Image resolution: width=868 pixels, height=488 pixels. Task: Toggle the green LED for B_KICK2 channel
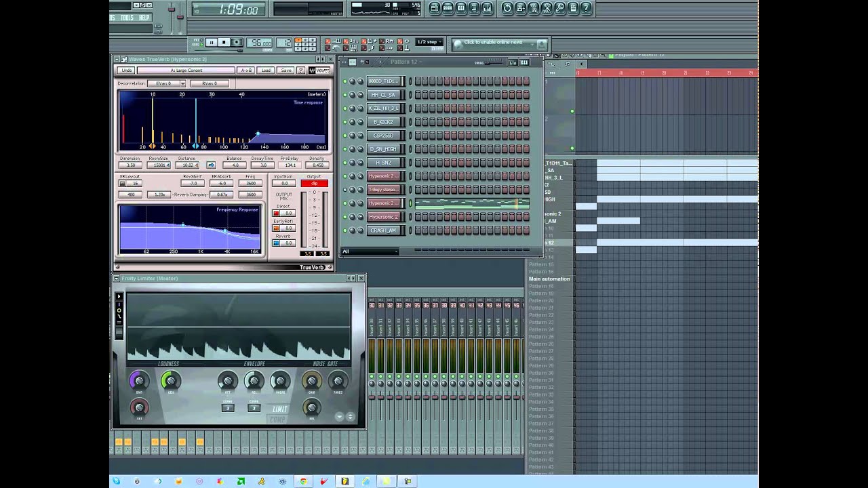344,122
